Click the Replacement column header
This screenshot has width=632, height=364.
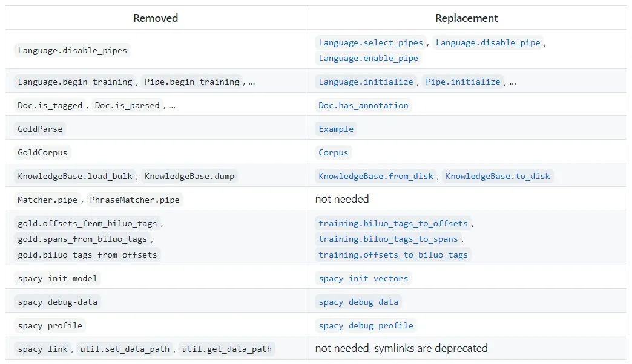click(466, 18)
